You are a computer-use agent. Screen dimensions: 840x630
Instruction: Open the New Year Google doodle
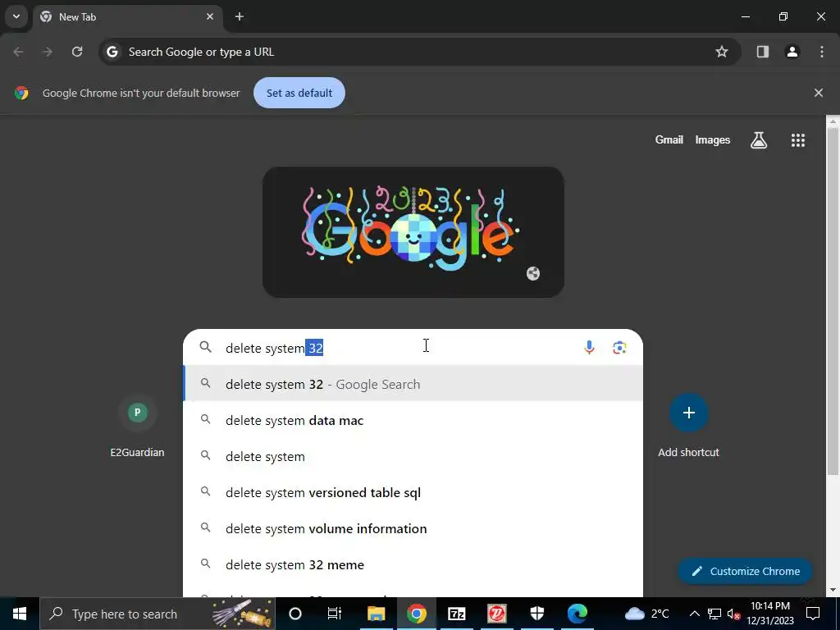click(x=413, y=231)
